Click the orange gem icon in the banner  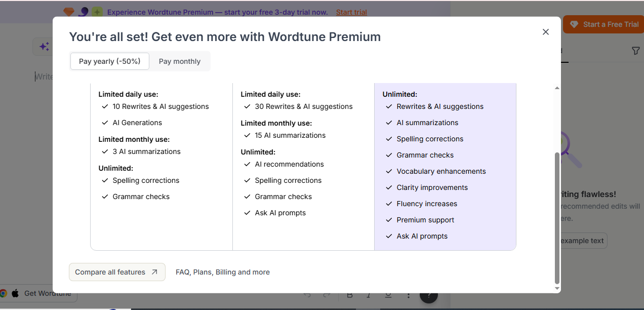tap(68, 12)
